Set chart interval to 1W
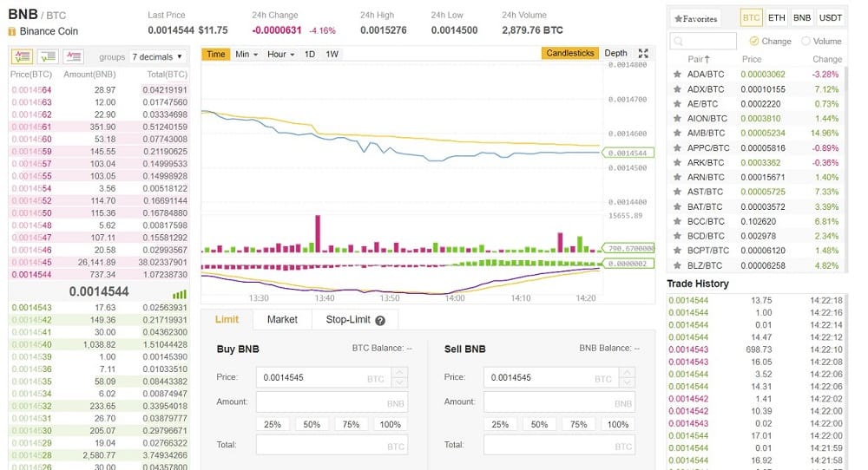868x470 pixels. (332, 54)
